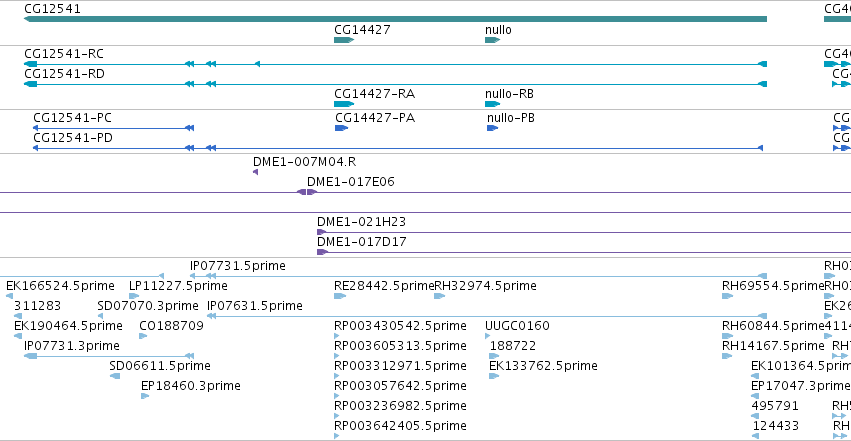Select the DME1-007M04.R small arrow glyph
This screenshot has width=851, height=441.
click(x=256, y=172)
